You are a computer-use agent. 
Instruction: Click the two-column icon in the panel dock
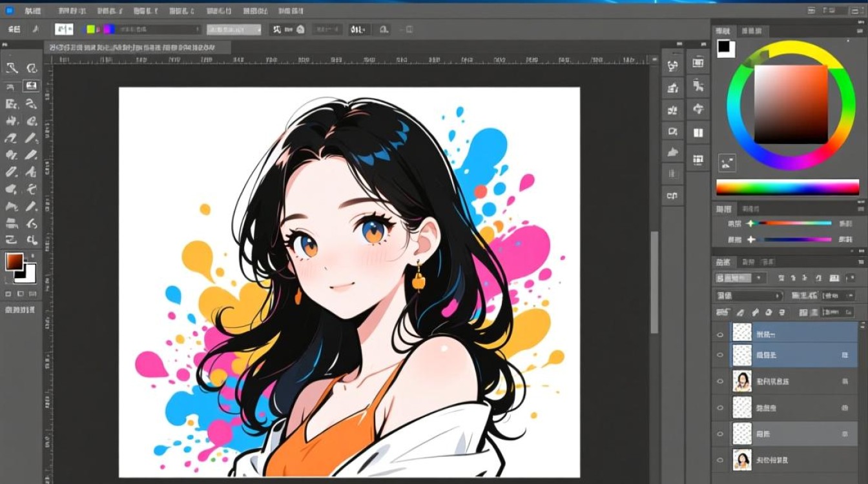[x=697, y=133]
